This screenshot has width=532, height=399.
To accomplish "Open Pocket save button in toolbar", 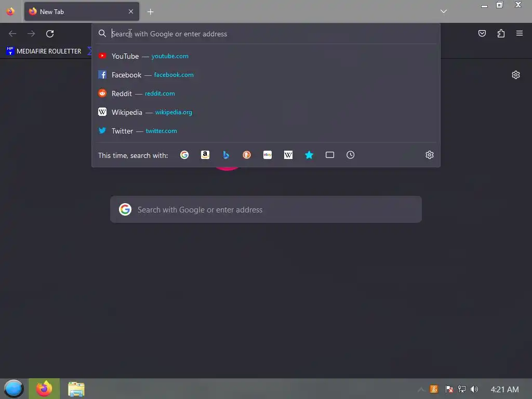I will click(482, 33).
